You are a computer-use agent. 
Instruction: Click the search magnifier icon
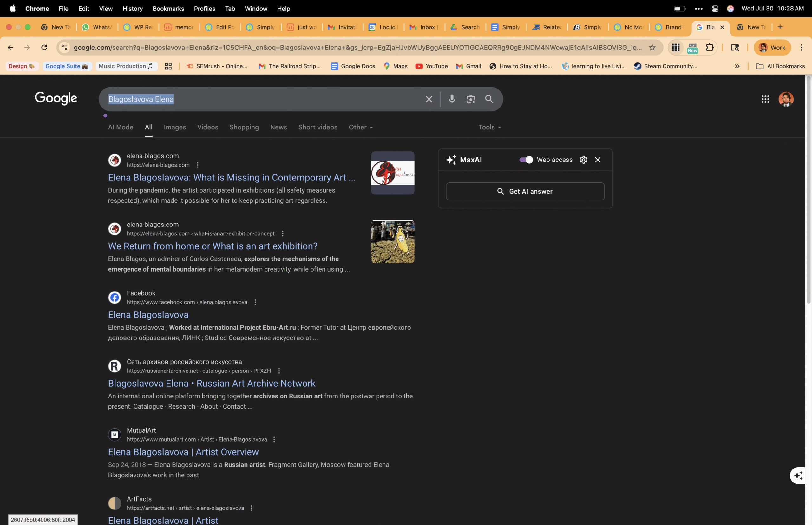489,99
